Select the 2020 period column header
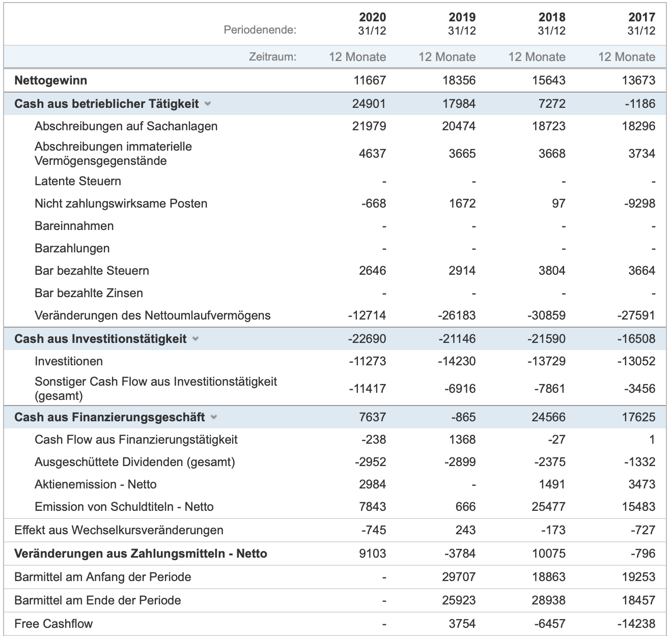Screen dimensions: 672x636 click(x=372, y=24)
